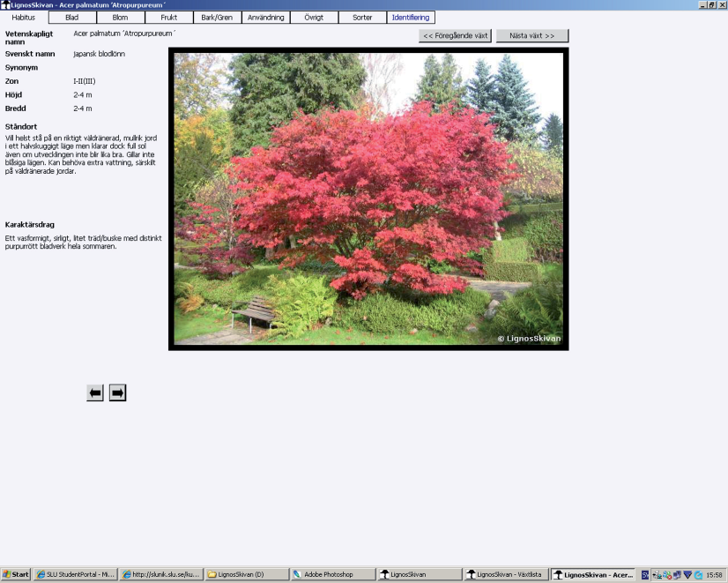Switch to the Blom tab
Viewport: 728px width, 583px height.
click(x=120, y=18)
